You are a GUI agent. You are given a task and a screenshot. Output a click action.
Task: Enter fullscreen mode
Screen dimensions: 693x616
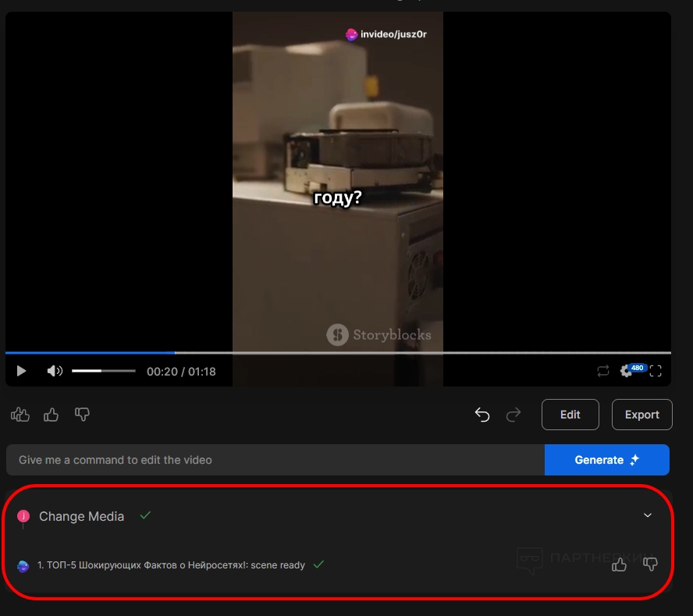tap(656, 371)
